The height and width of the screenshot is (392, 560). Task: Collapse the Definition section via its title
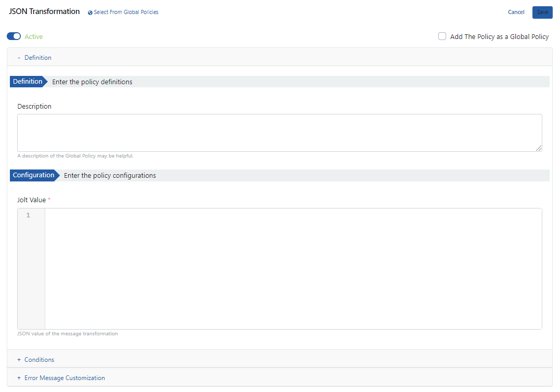[38, 58]
